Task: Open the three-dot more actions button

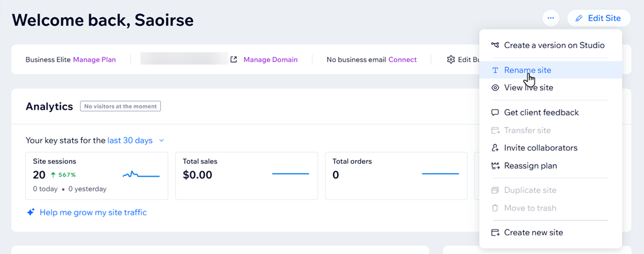Action: [x=551, y=18]
